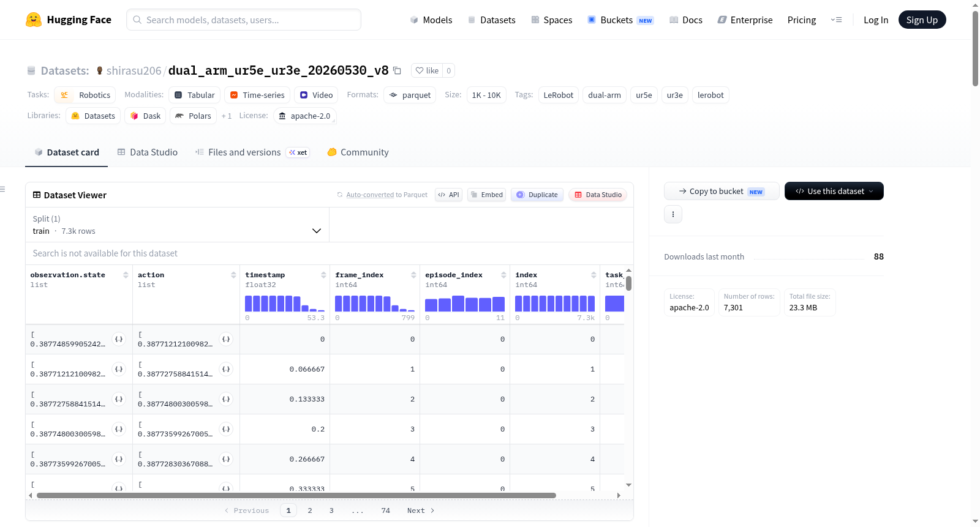Image resolution: width=980 pixels, height=527 pixels.
Task: Open the navigation overflow menu icon
Action: click(836, 20)
